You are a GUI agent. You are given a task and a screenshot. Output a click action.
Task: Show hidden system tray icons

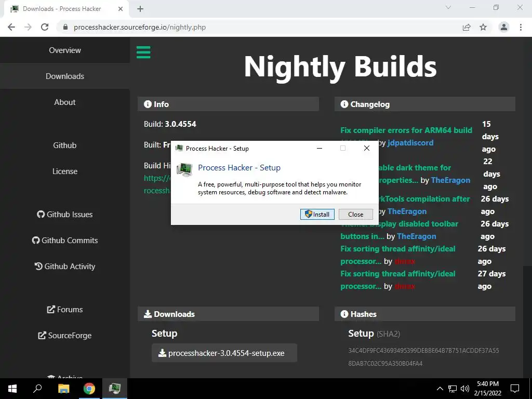tap(440, 389)
